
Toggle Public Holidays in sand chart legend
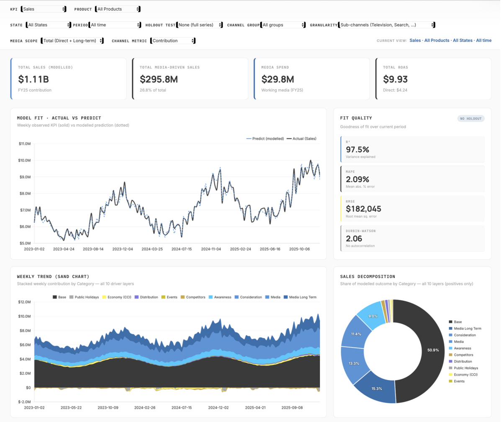[x=84, y=297]
